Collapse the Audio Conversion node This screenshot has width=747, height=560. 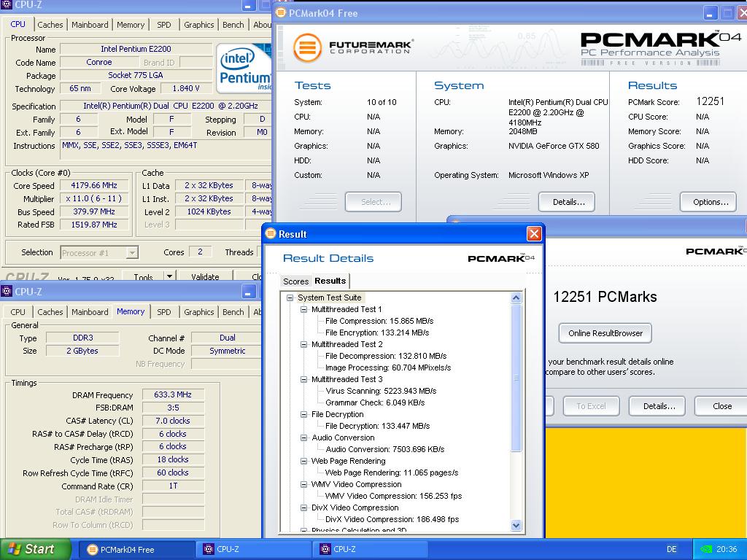[304, 437]
